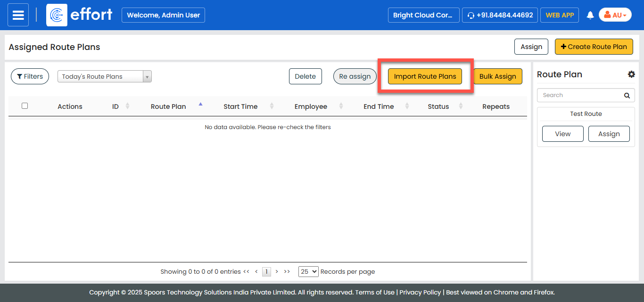
Task: Open the Privacy Policy link
Action: pyautogui.click(x=420, y=292)
